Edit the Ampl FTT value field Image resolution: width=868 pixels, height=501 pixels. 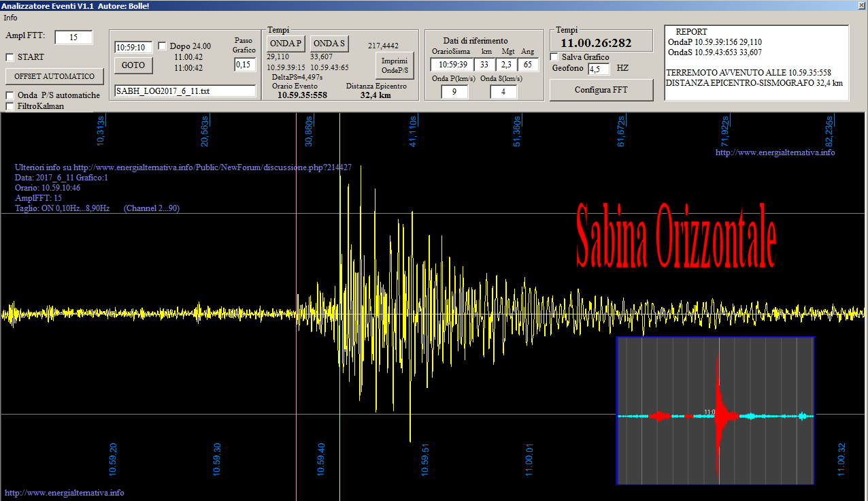point(73,37)
